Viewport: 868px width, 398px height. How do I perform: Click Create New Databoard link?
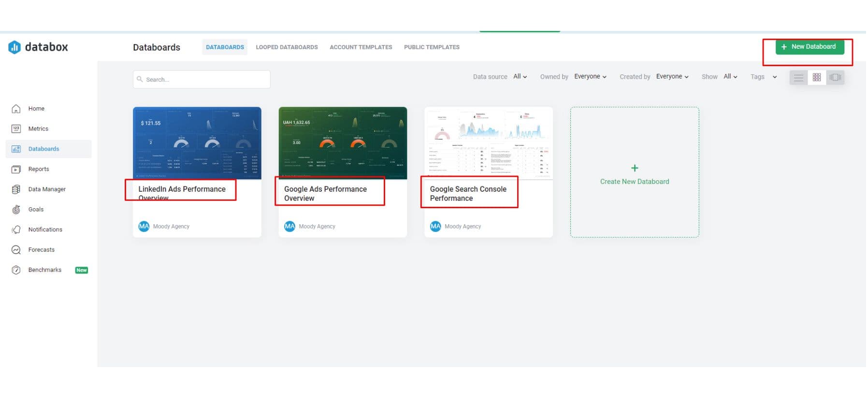coord(635,182)
